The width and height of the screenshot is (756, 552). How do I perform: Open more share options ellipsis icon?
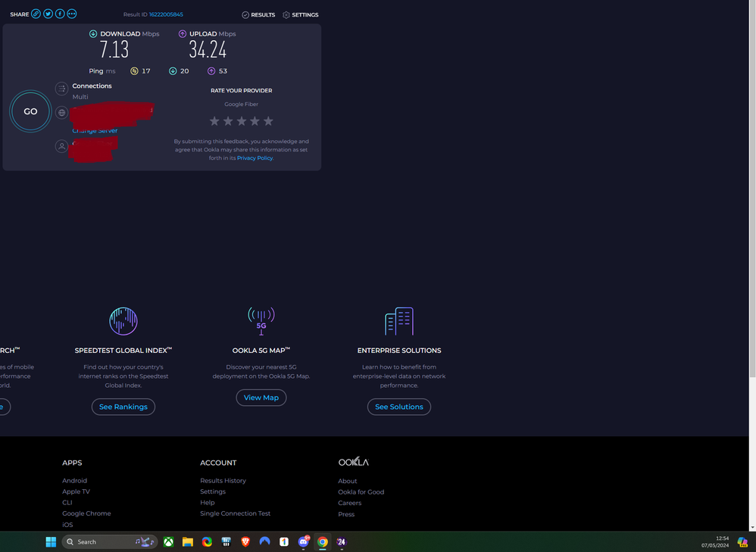pos(72,14)
